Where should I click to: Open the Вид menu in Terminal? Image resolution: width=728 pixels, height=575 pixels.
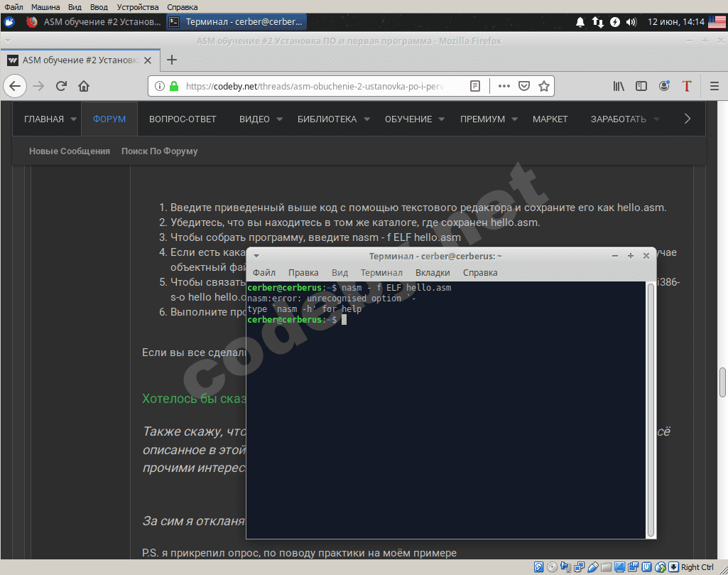[340, 273]
